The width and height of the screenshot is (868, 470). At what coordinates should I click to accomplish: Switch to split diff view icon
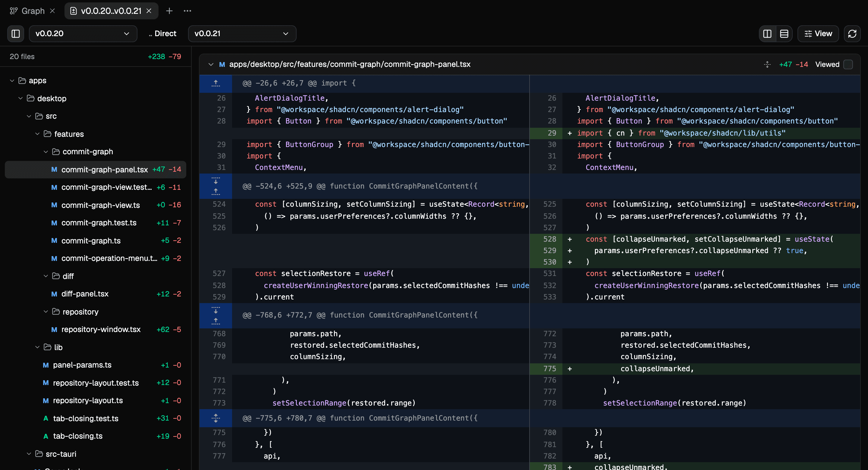point(767,34)
